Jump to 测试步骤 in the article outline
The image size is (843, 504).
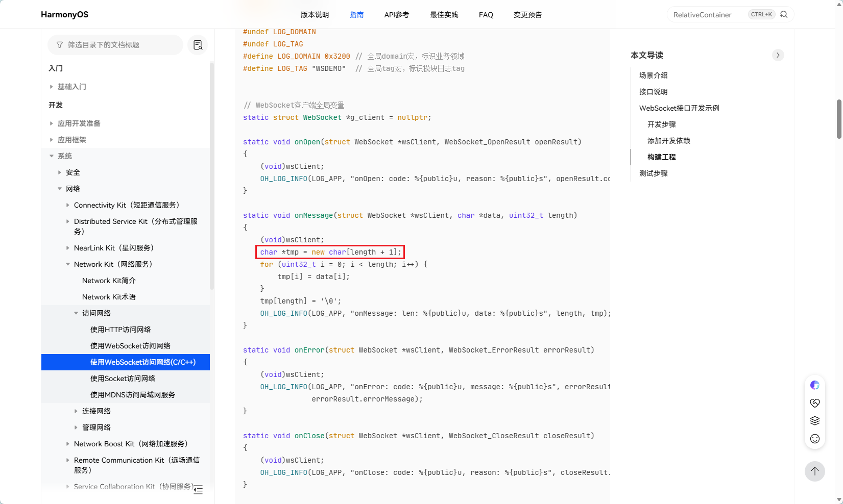pyautogui.click(x=653, y=173)
